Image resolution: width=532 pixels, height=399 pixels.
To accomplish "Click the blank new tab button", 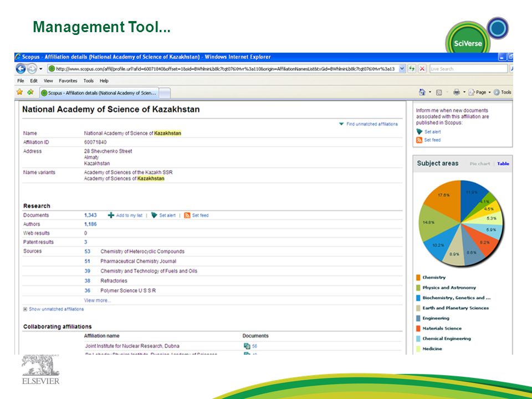I will point(165,93).
